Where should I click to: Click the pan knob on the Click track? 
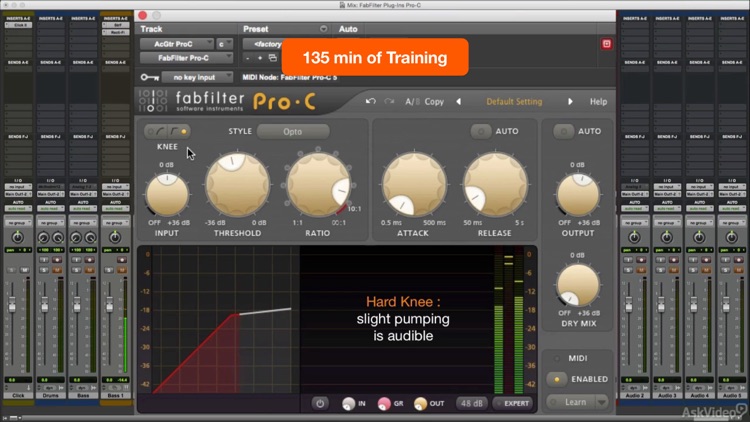18,237
